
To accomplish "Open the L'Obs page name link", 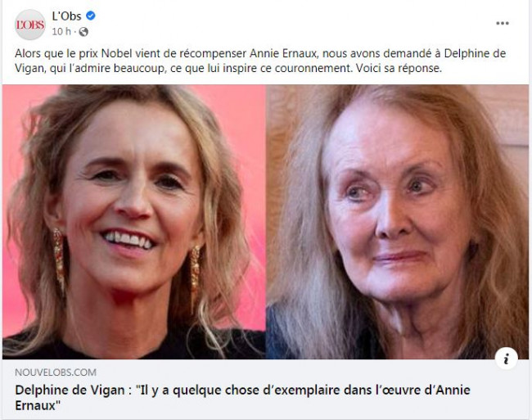I will click(x=66, y=16).
